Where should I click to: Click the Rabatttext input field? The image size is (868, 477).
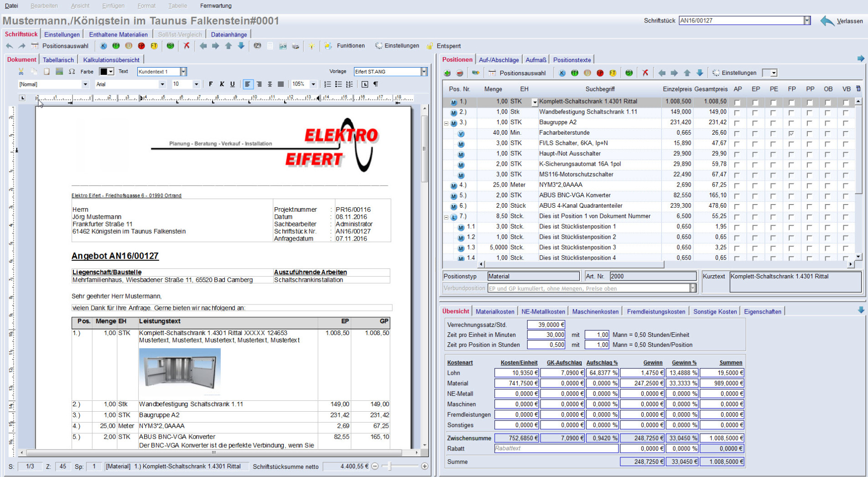[556, 448]
